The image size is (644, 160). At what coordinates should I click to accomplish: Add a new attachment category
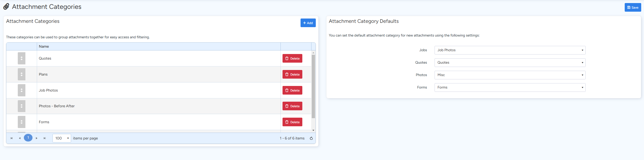coord(308,23)
